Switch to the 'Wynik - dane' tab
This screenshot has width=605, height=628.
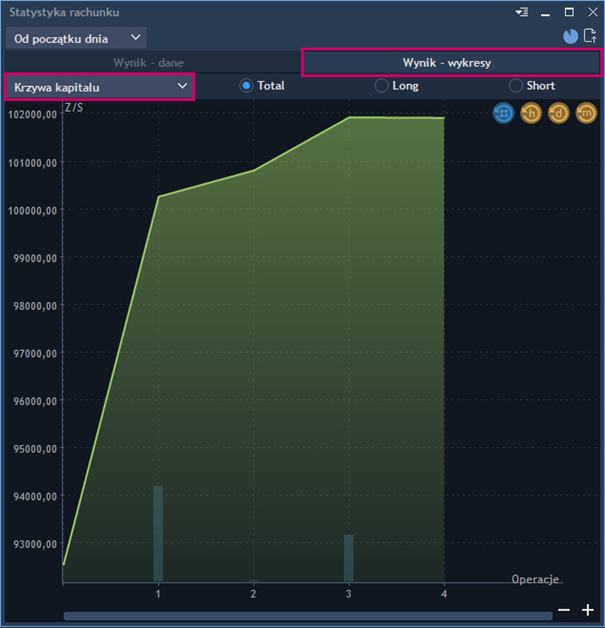click(x=148, y=62)
